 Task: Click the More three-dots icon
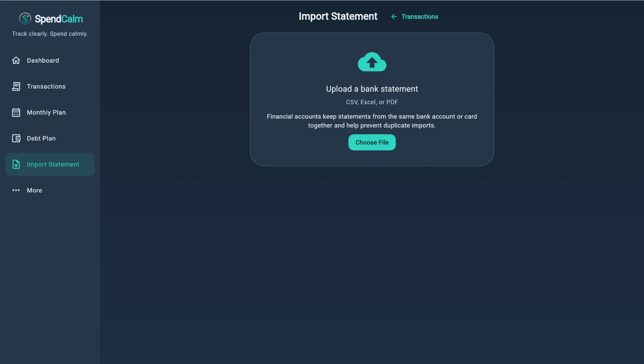coord(16,190)
